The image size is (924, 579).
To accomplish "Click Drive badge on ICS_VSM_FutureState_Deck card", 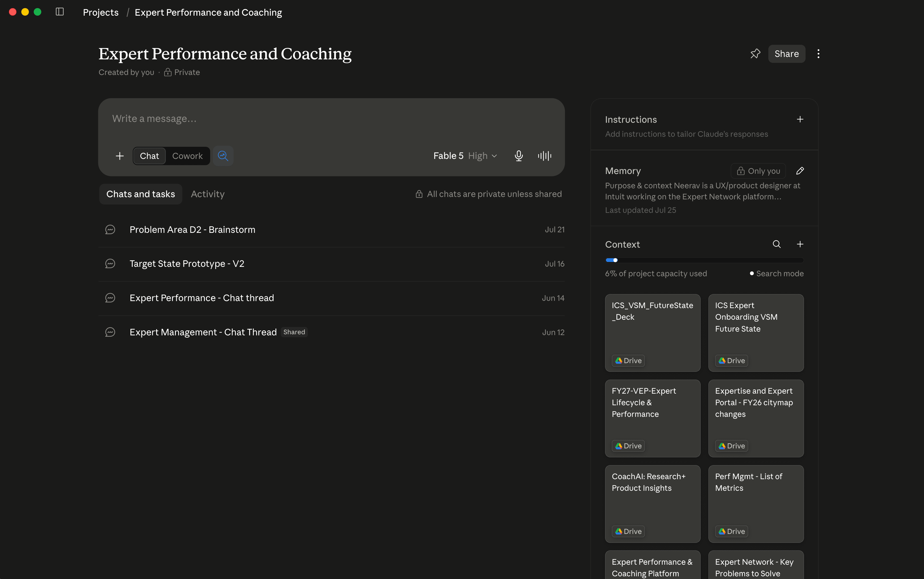I will [x=628, y=361].
